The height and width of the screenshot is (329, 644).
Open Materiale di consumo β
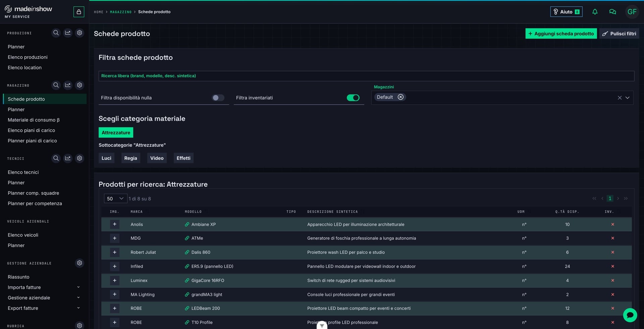tap(34, 120)
